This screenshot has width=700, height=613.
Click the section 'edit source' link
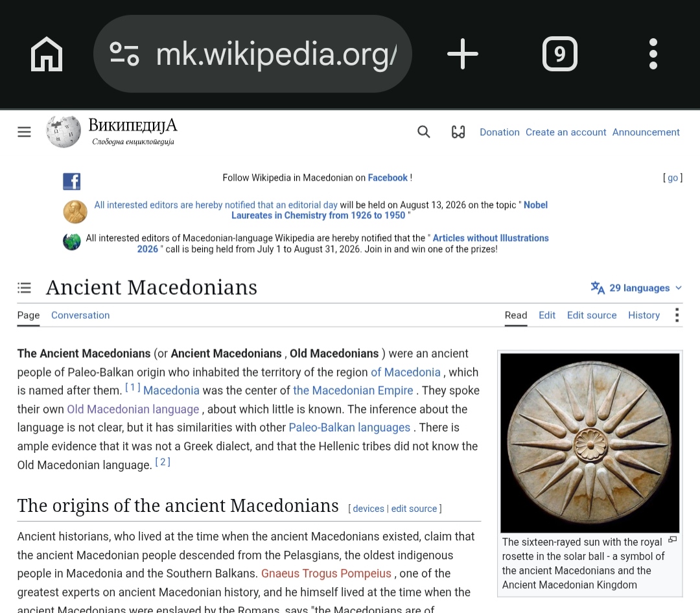414,509
